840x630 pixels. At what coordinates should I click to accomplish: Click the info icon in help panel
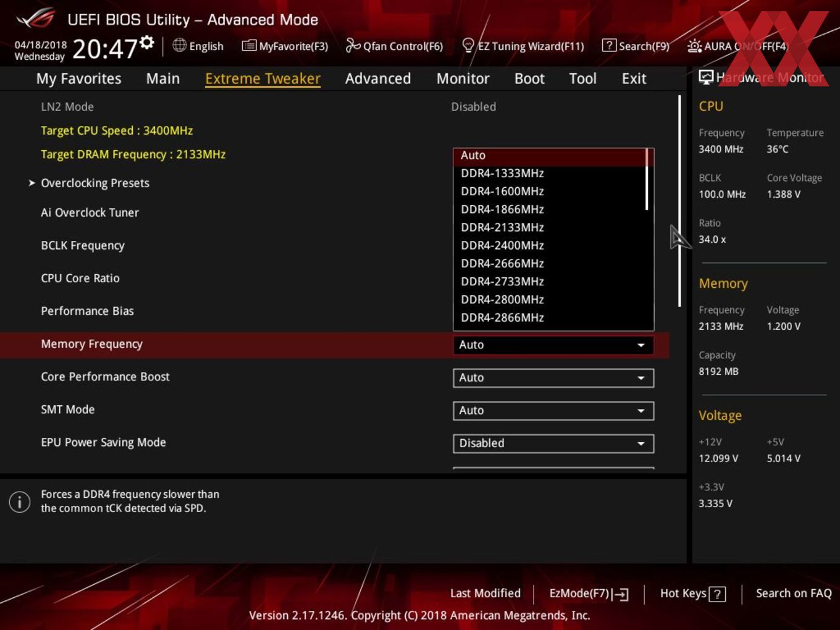pos(20,502)
